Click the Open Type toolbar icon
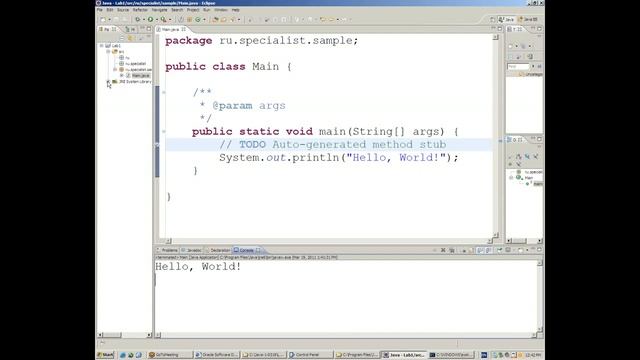The height and width of the screenshot is (360, 640). pyautogui.click(x=216, y=20)
